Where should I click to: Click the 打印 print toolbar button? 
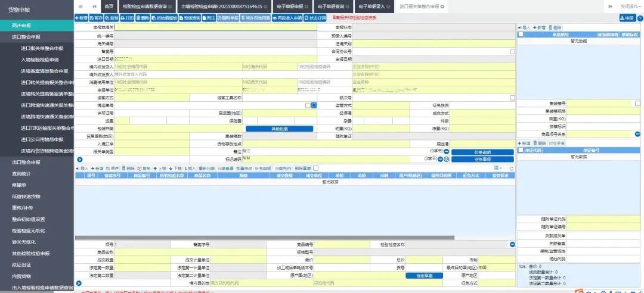[x=127, y=18]
